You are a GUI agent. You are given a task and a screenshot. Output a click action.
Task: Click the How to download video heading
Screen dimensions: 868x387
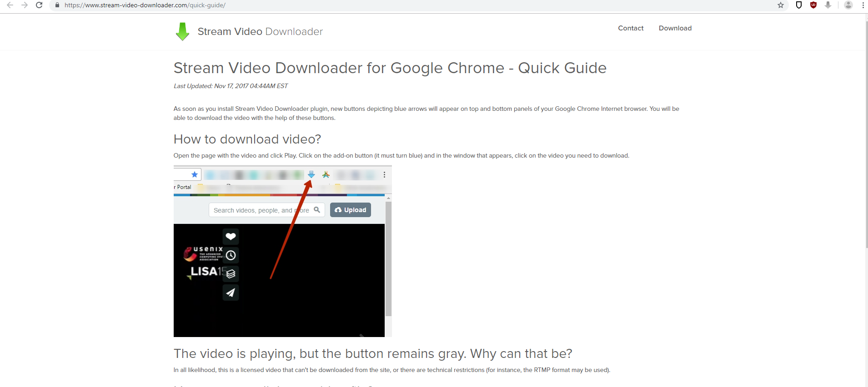click(247, 139)
